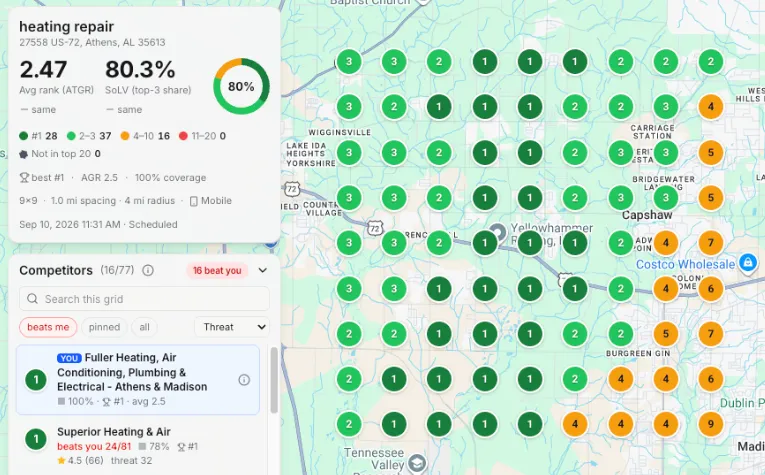Image resolution: width=765 pixels, height=475 pixels.
Task: Click the orange 4–10 legend dot
Action: click(x=125, y=136)
